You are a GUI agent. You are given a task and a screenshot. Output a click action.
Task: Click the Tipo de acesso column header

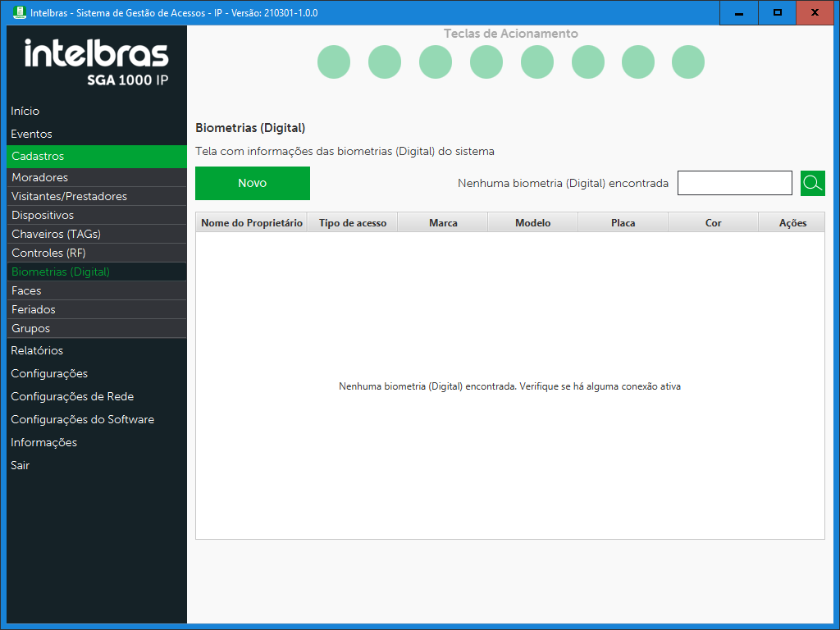[x=353, y=223]
